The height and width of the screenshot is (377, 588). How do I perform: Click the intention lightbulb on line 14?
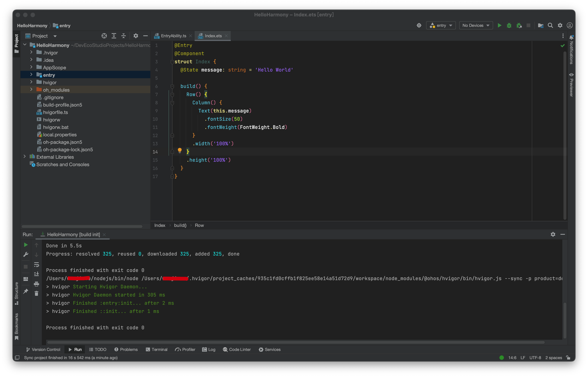pyautogui.click(x=180, y=151)
